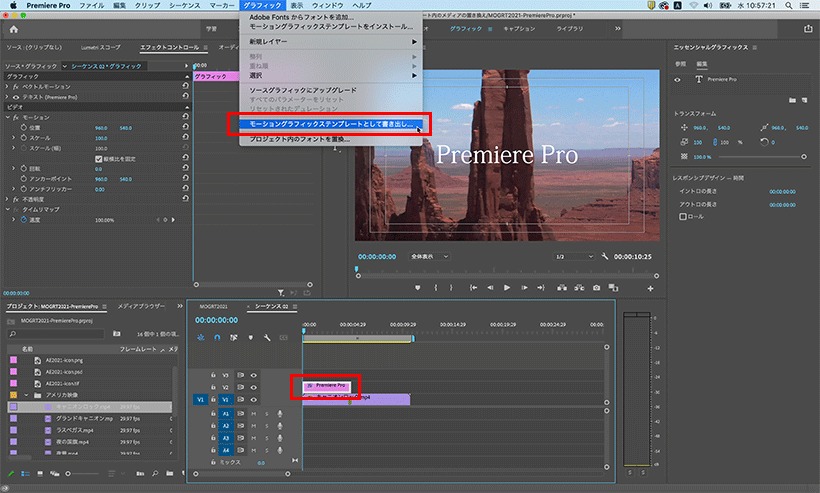Screen dimensions: 820x493
Task: Expand the Scale property
Action: tap(14, 137)
